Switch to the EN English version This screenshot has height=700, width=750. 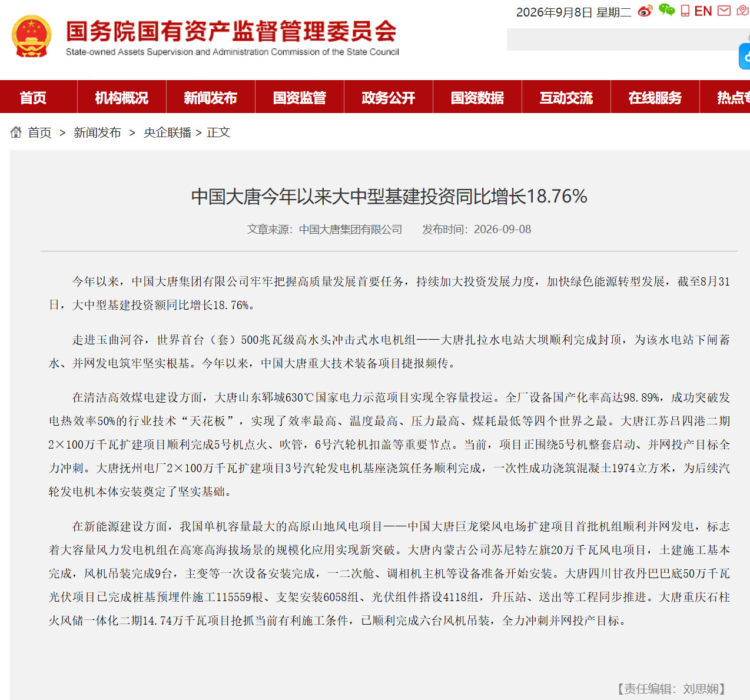click(703, 11)
